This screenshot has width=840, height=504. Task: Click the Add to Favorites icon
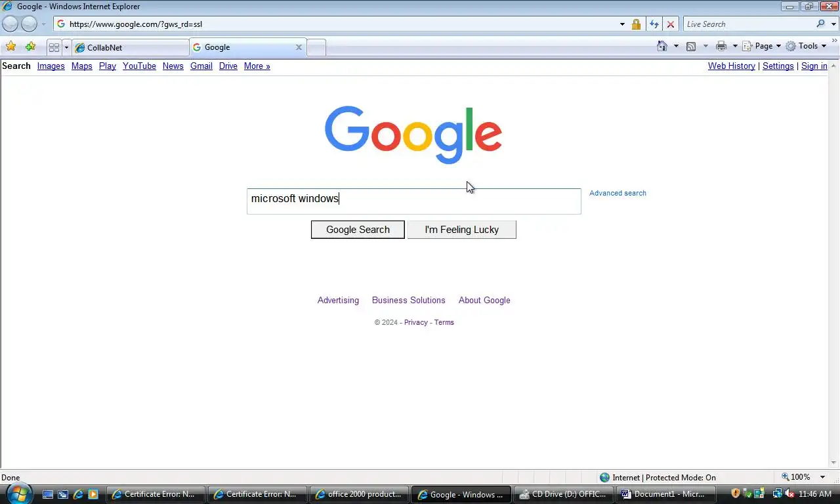30,47
